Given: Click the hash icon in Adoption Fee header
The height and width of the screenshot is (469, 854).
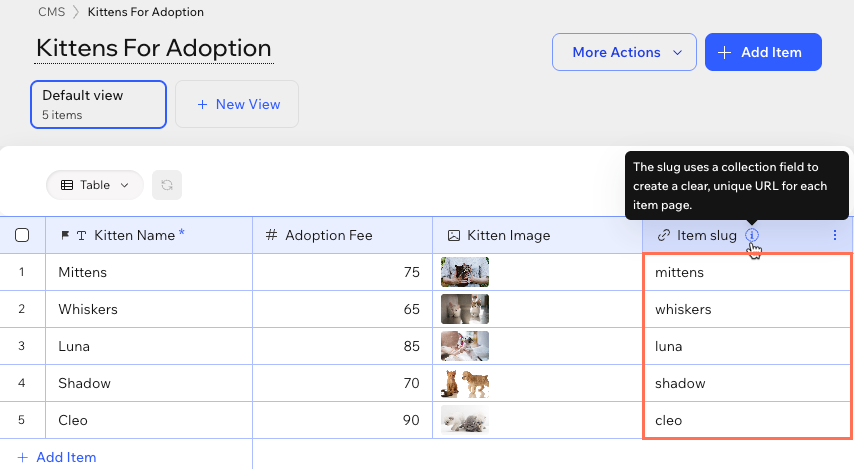Looking at the screenshot, I should [271, 235].
